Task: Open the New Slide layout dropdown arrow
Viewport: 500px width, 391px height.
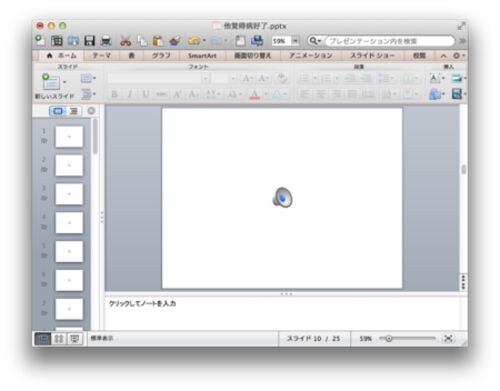Action: pos(64,82)
